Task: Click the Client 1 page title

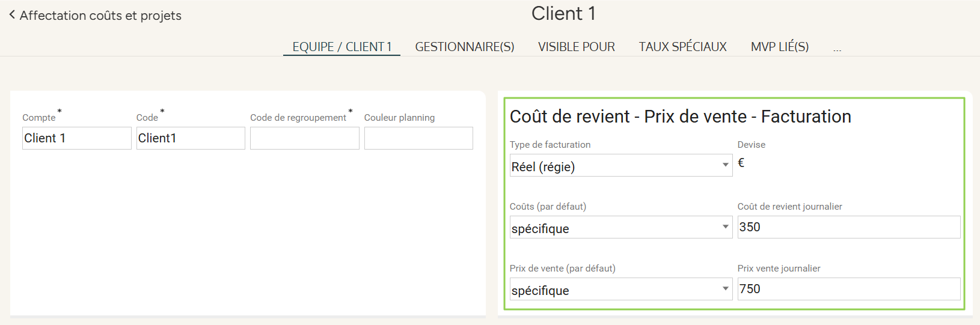Action: [x=563, y=14]
